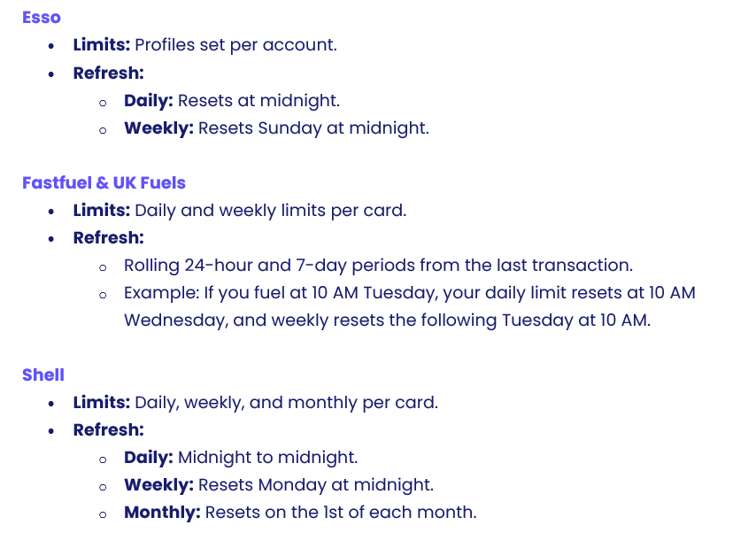Click 'Profiles set per account' text
756x556 pixels.
[235, 45]
